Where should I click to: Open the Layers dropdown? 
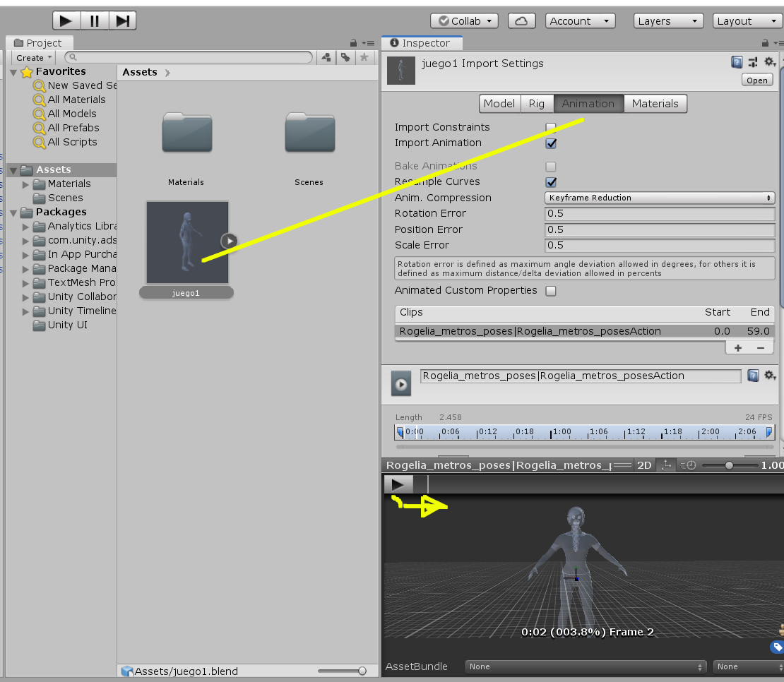(x=668, y=21)
